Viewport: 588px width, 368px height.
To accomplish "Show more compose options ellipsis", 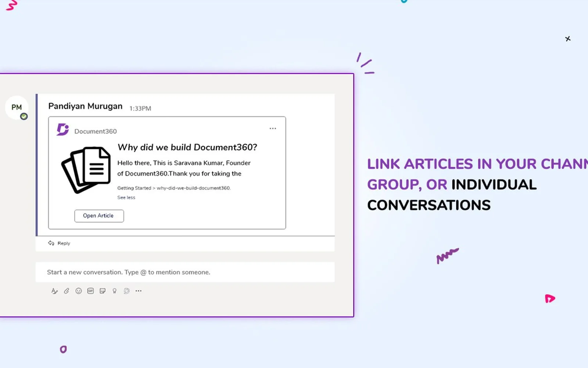I will [x=139, y=291].
